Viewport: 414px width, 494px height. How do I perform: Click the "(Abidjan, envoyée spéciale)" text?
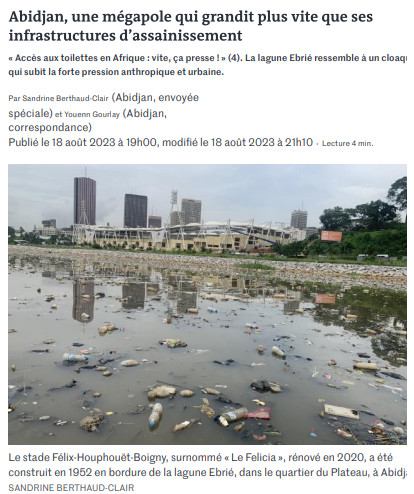(x=104, y=105)
